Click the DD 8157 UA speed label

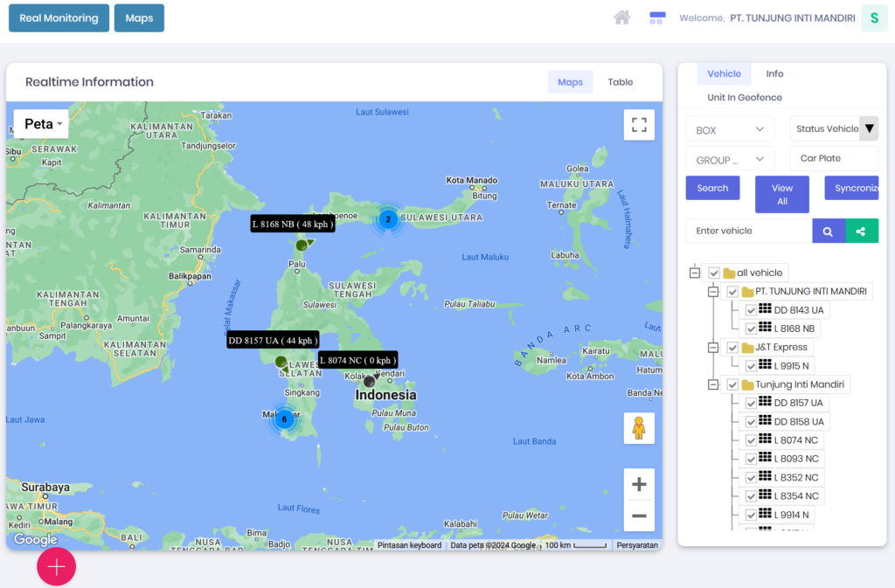[x=273, y=341]
